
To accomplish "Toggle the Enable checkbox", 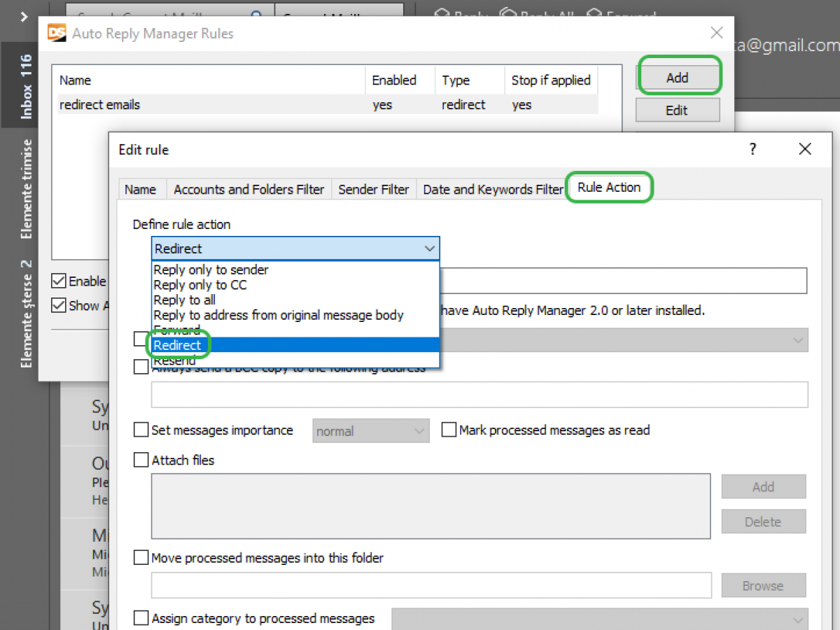I will tap(58, 281).
